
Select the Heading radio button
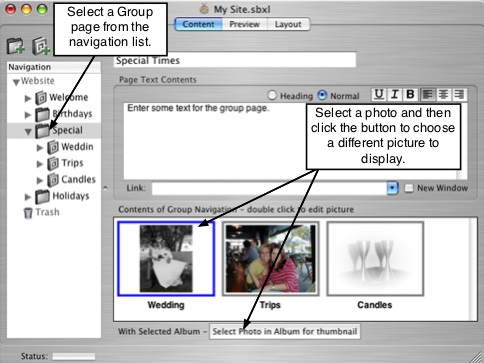pos(272,95)
